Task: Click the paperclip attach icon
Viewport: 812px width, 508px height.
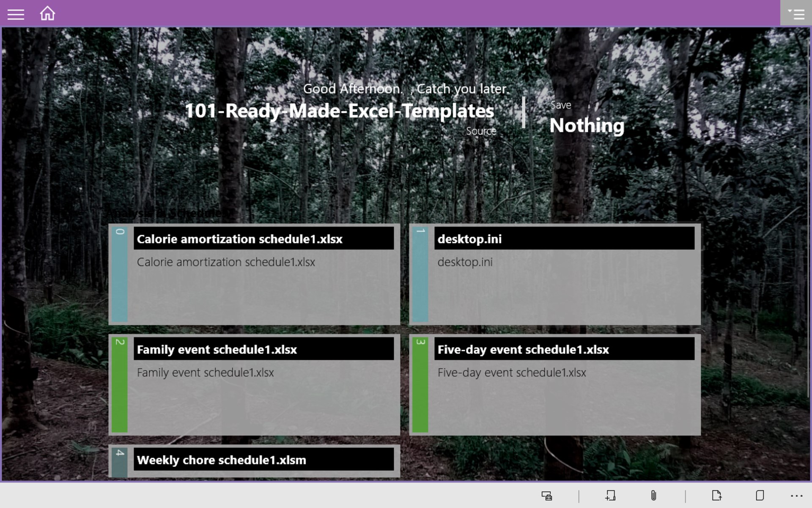Action: (x=653, y=496)
